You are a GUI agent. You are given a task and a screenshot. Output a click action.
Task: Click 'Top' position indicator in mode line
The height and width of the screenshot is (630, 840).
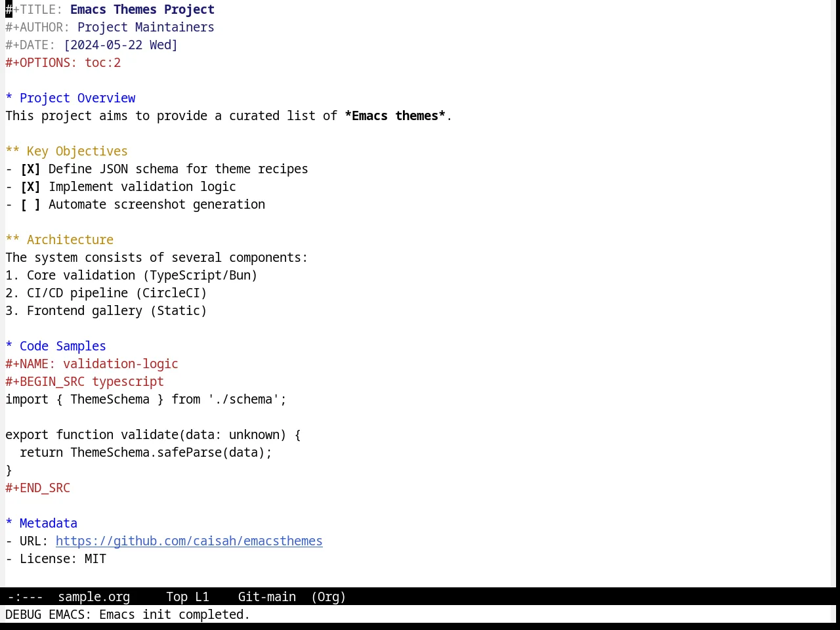pyautogui.click(x=177, y=597)
